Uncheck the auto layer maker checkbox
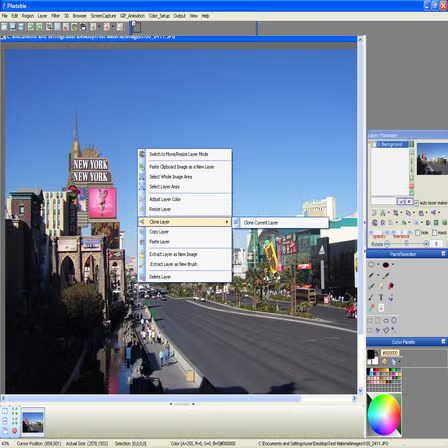 pos(416,203)
